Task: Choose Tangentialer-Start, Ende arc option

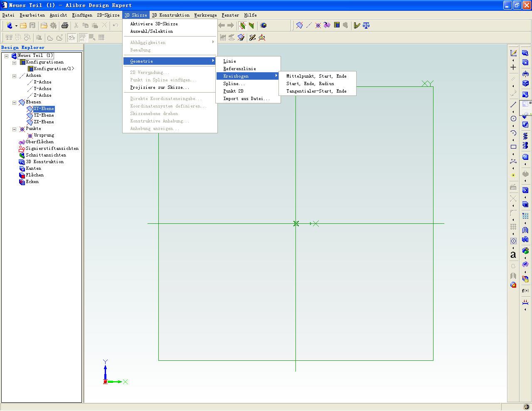Action: coord(318,91)
